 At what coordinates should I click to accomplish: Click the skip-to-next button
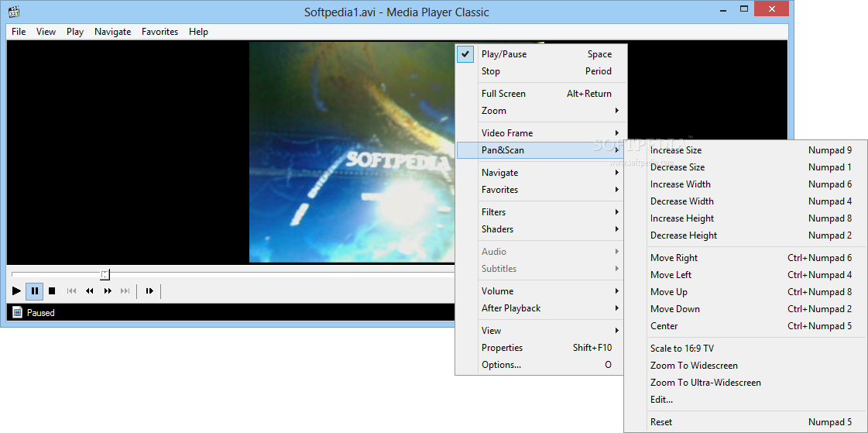pyautogui.click(x=125, y=290)
